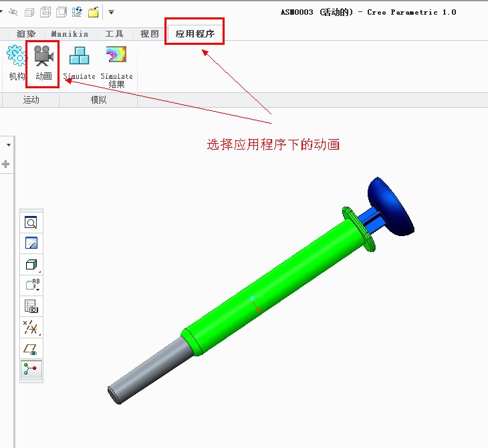Click the view manager icon in graphics toolbar

click(x=31, y=306)
